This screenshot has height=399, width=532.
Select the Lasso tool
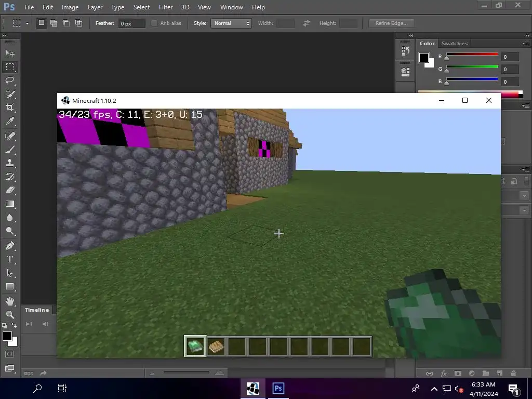click(10, 81)
